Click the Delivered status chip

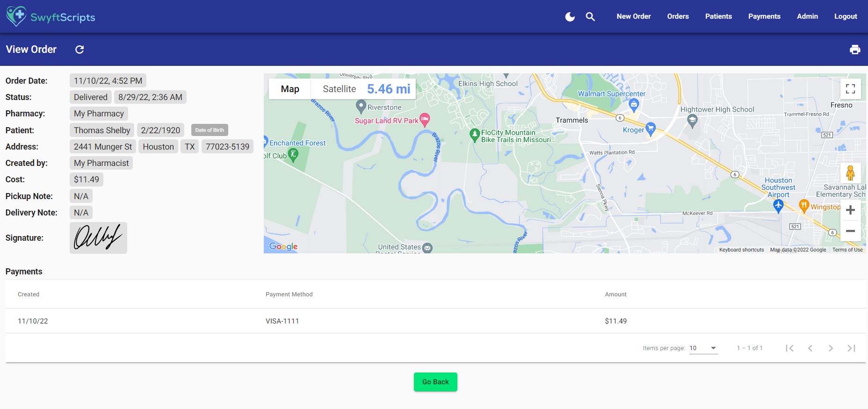coord(91,97)
